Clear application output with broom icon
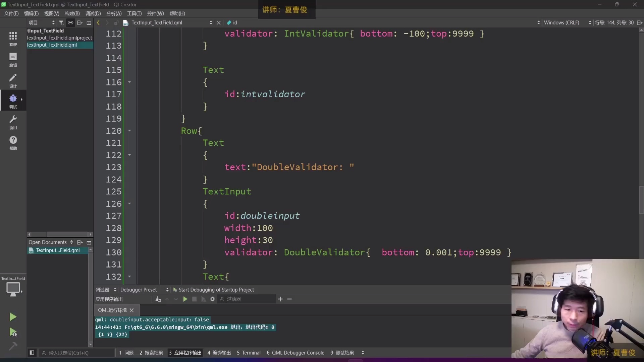This screenshot has width=644, height=362. tap(158, 299)
